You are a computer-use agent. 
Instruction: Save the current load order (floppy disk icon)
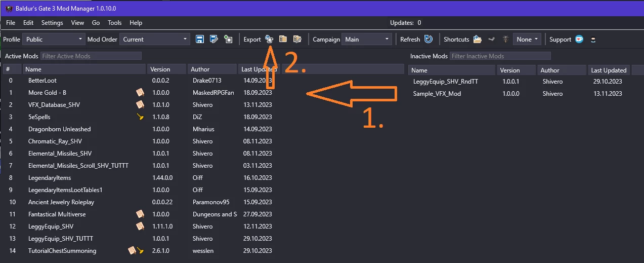(x=200, y=39)
